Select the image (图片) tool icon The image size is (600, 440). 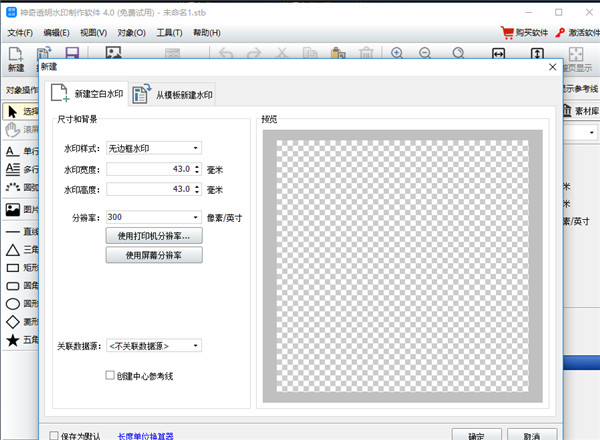tap(14, 210)
